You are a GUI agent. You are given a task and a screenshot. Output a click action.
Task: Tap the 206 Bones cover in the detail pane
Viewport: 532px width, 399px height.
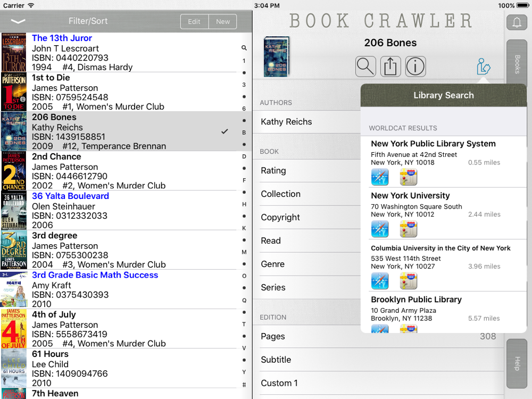[276, 56]
